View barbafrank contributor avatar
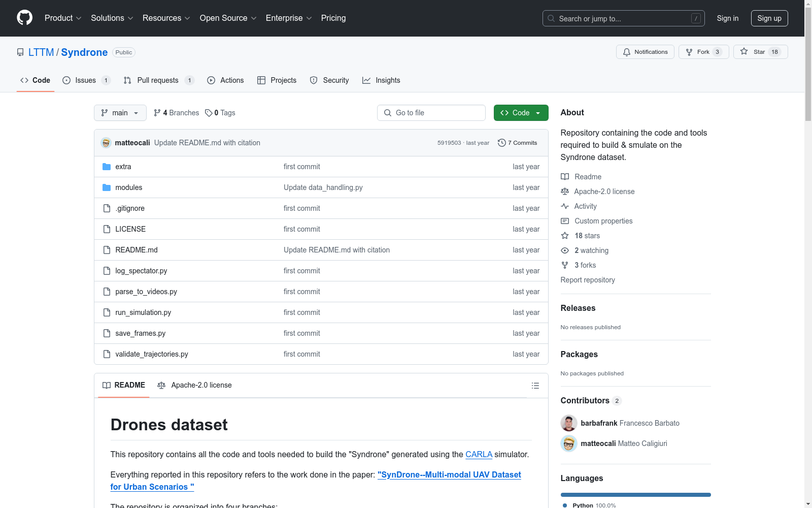 pyautogui.click(x=569, y=423)
